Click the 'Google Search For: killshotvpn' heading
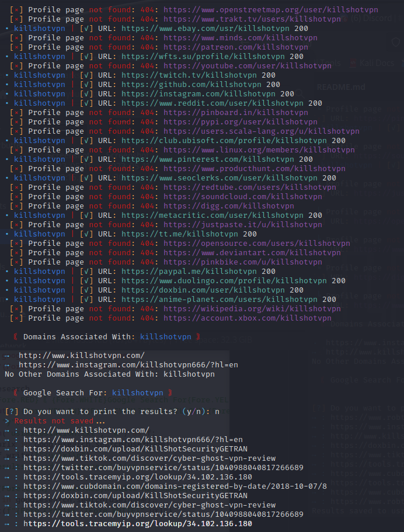404x532 pixels. tap(93, 392)
